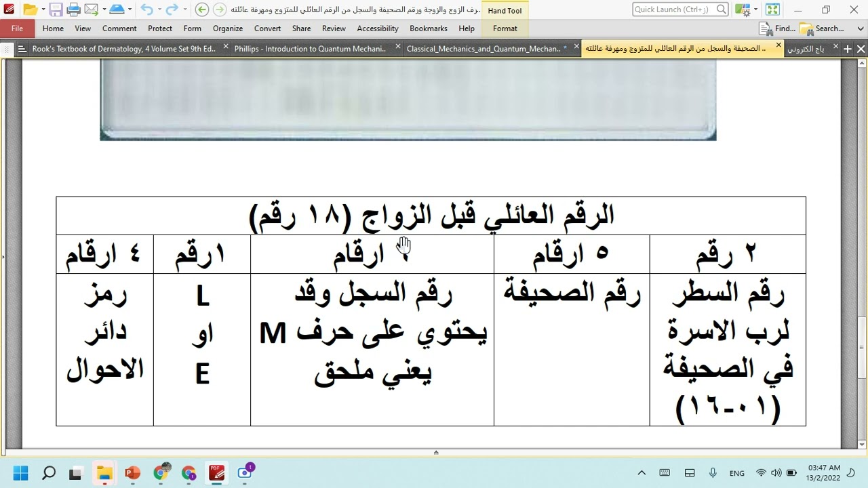Open the Comment ribbon tab

click(119, 28)
